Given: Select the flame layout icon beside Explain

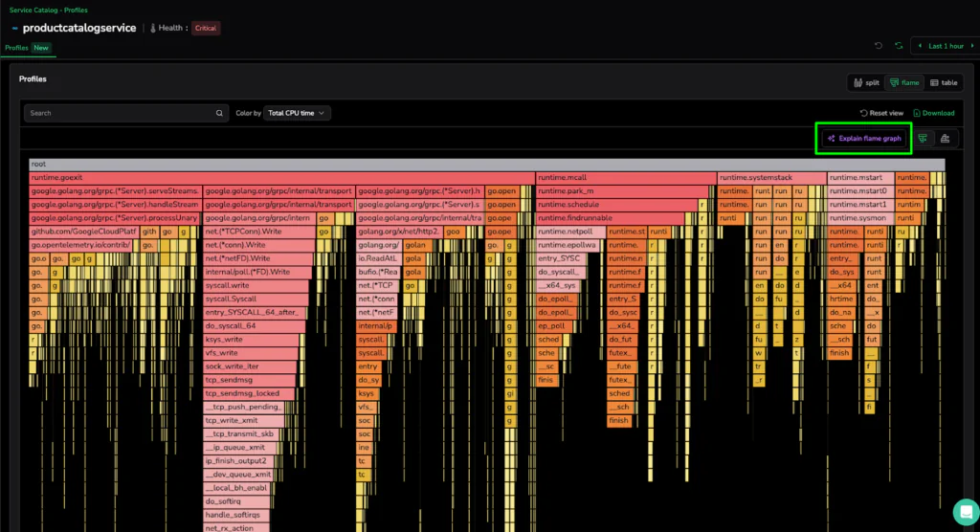Looking at the screenshot, I should (x=923, y=139).
